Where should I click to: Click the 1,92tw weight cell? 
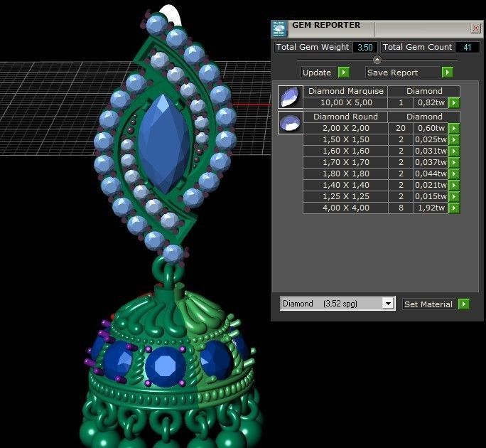point(431,208)
